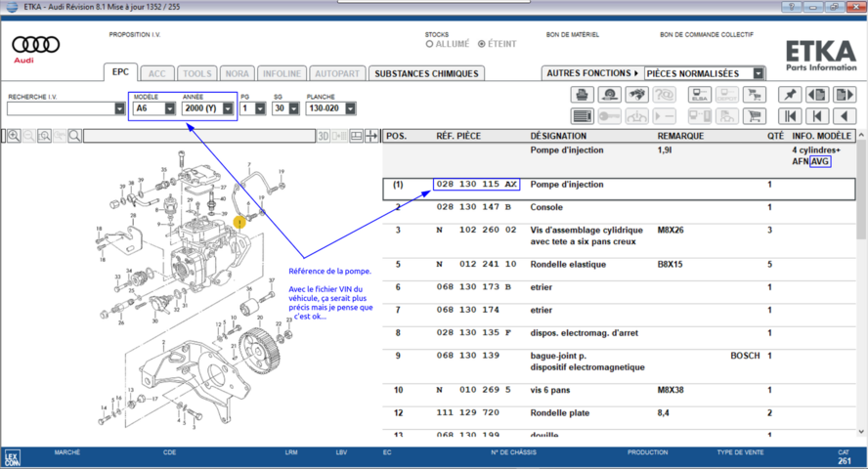Open the MODÈLE A6 dropdown
Image resolution: width=868 pixels, height=469 pixels.
[x=170, y=109]
